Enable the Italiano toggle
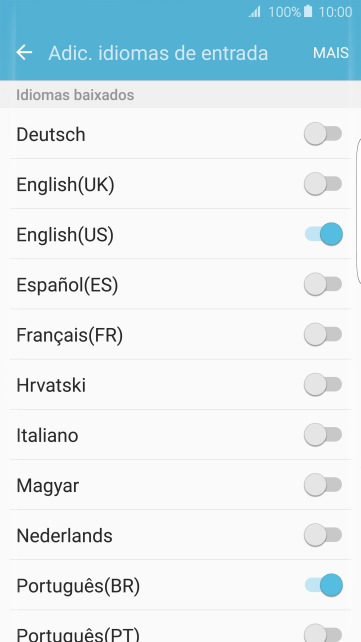This screenshot has height=642, width=361. pyautogui.click(x=323, y=435)
